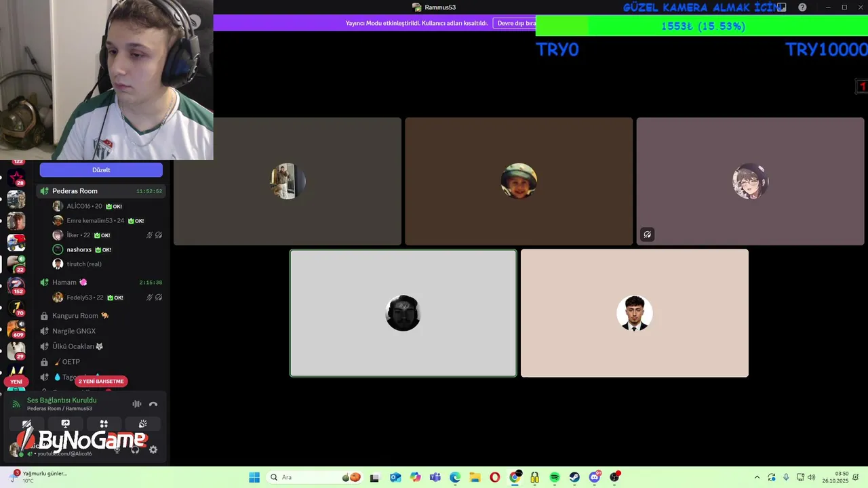Open server with badge 609
This screenshot has height=488, width=868.
point(16,329)
